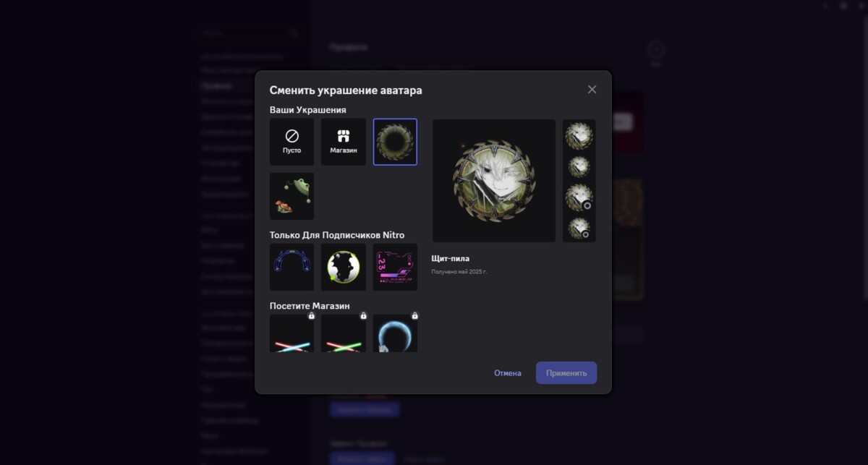Click the Получено май 2025 г. text
The height and width of the screenshot is (465, 868).
pos(459,272)
